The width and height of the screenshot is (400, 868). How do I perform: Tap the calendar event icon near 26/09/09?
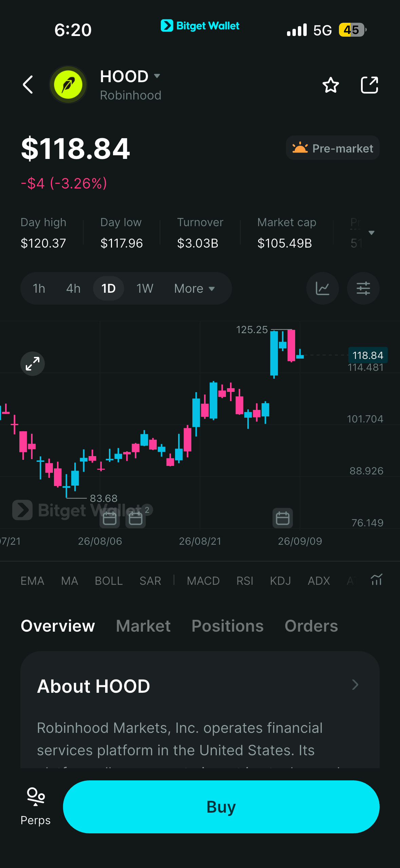coord(283,518)
